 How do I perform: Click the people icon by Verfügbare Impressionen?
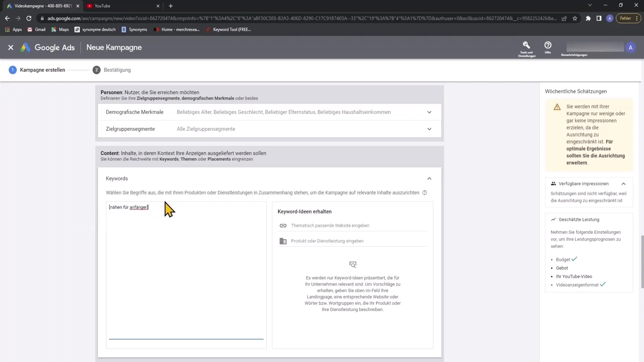[x=553, y=184]
